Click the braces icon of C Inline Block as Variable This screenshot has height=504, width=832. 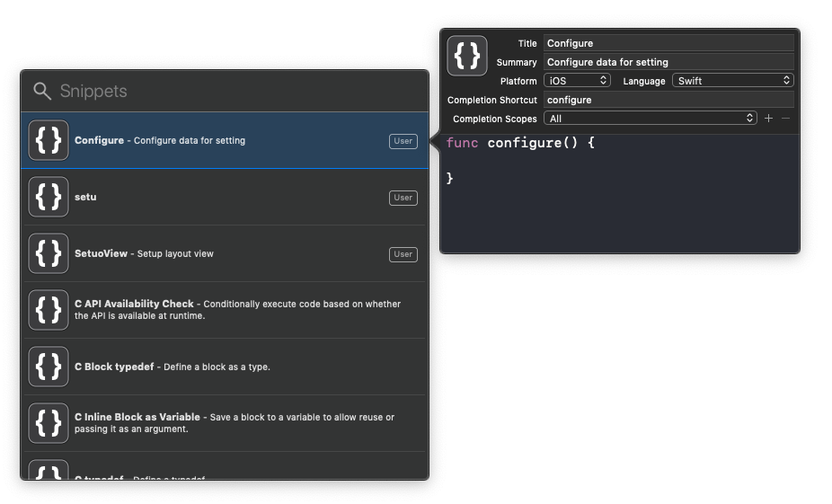49,423
